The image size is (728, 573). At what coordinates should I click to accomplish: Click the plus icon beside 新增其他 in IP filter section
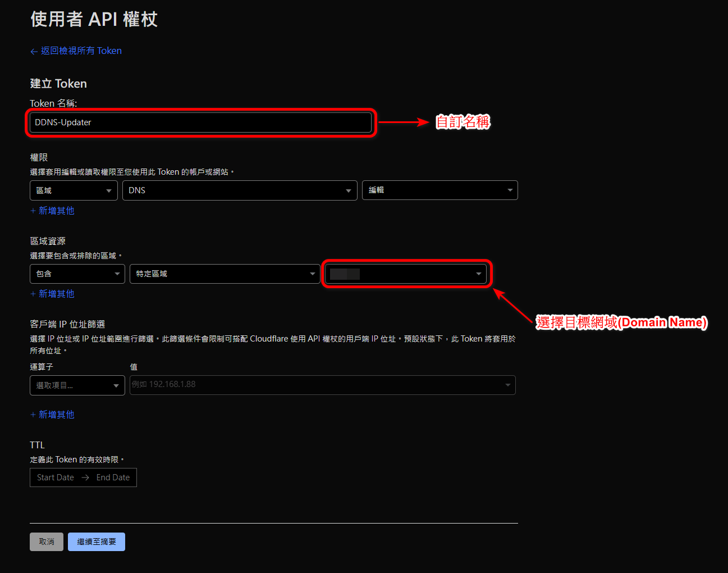[x=33, y=415]
